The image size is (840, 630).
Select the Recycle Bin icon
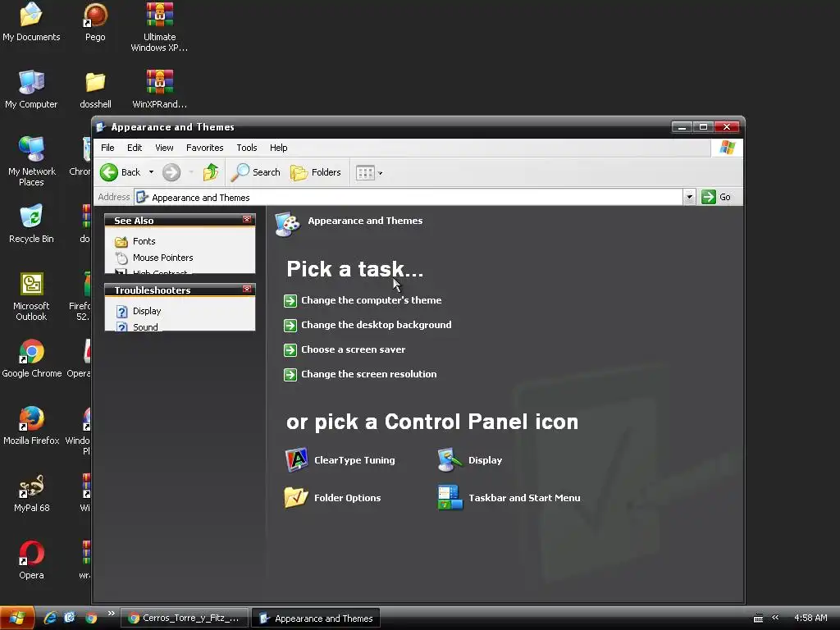click(x=31, y=224)
